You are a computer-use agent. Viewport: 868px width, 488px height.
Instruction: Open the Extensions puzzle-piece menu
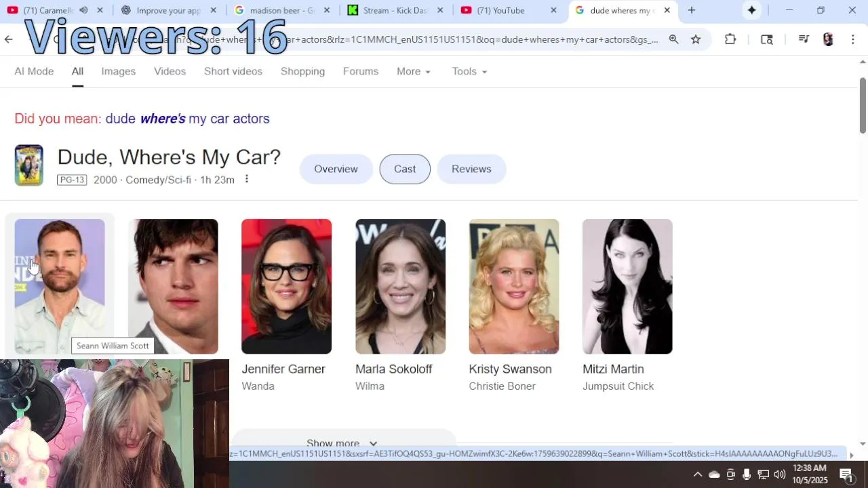730,39
